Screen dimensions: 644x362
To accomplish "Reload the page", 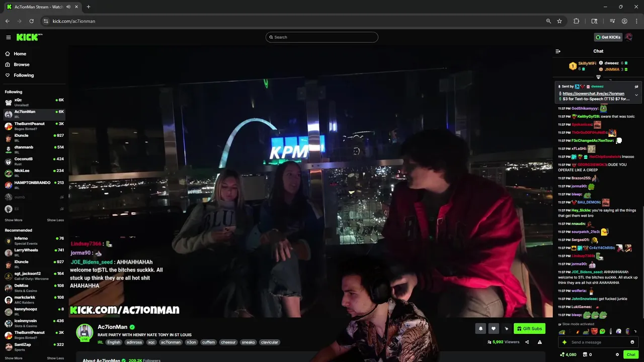I will [x=31, y=21].
